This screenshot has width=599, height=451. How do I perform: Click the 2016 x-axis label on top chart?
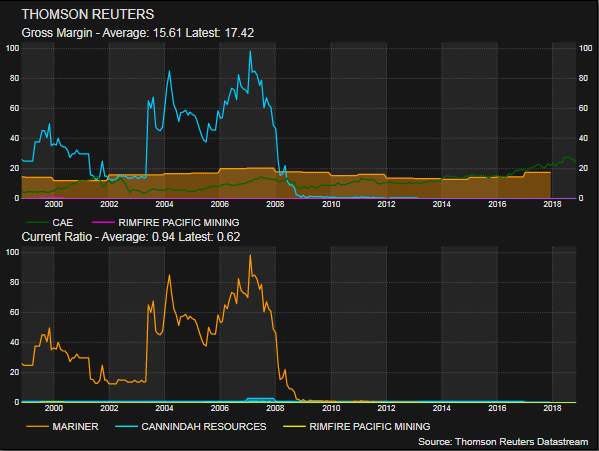[x=497, y=204]
